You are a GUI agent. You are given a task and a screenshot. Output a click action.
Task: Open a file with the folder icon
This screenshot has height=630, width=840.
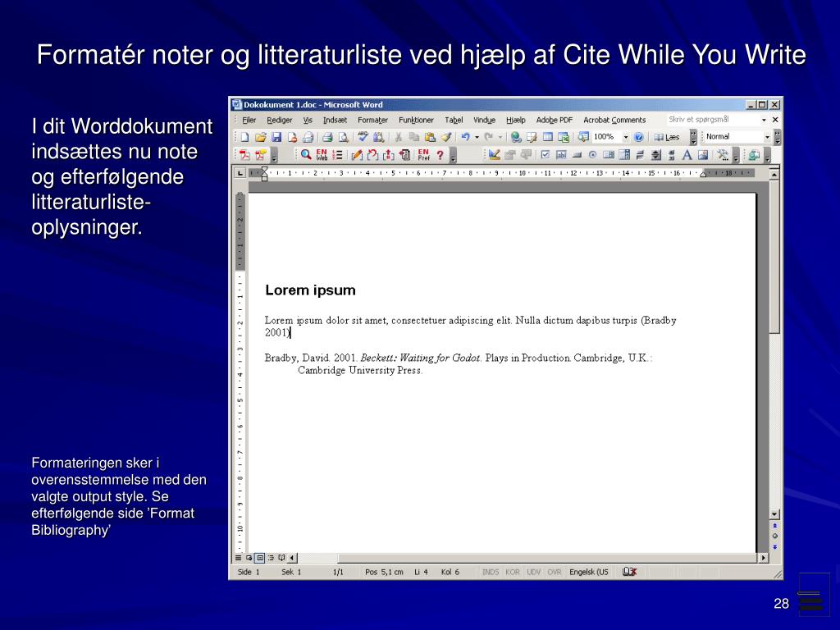260,137
